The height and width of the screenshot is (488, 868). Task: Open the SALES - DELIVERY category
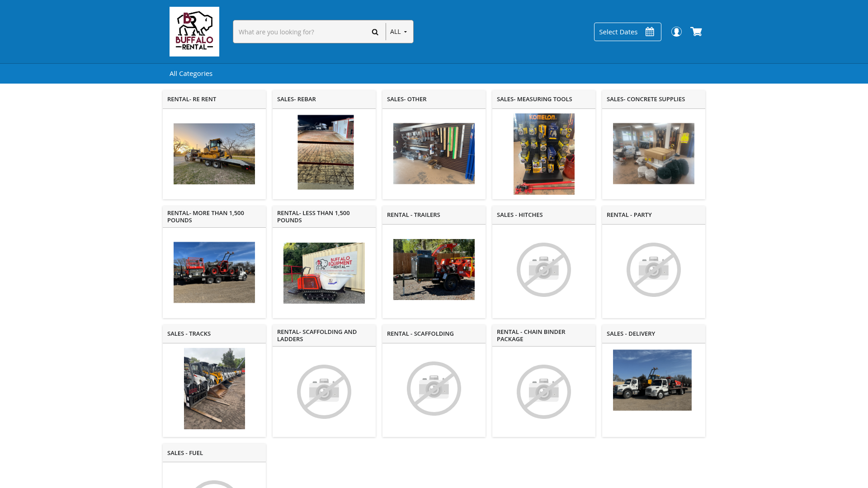pyautogui.click(x=631, y=333)
